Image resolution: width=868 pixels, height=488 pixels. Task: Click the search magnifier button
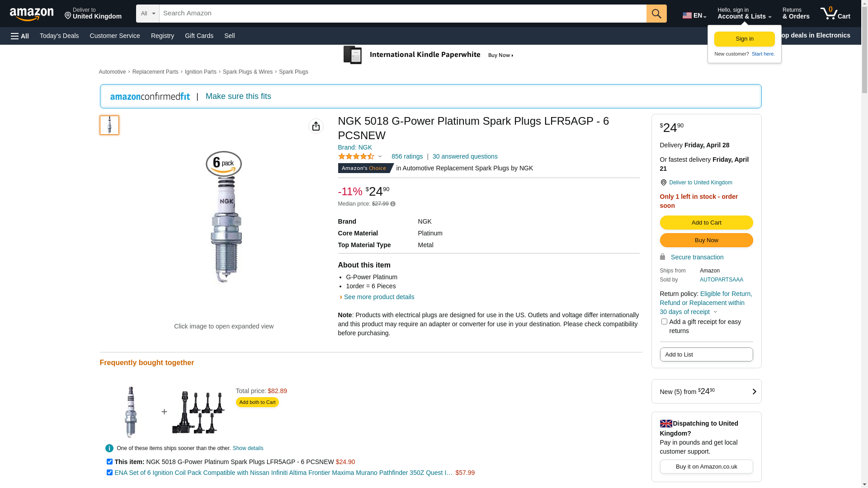[656, 14]
